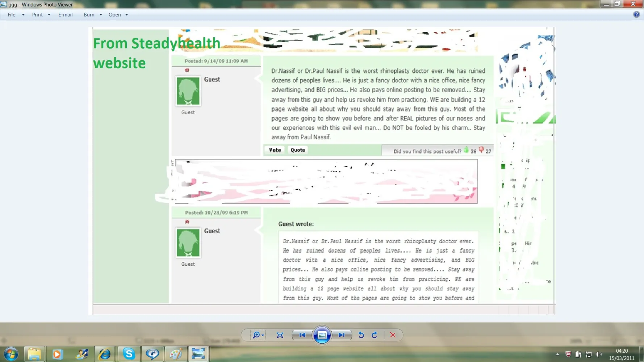Viewport: 644px width, 362px height.
Task: Expand the Print dropdown arrow
Action: [49, 15]
